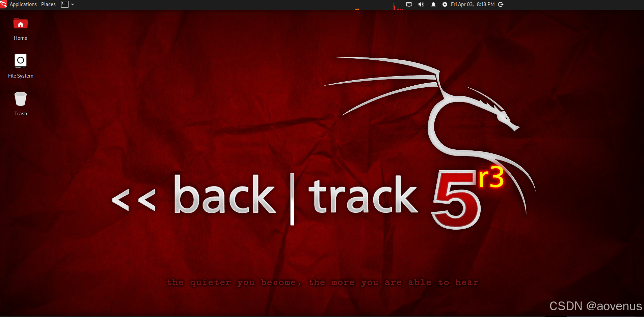Open the Home folder desktop icon
644x317 pixels.
click(x=21, y=24)
